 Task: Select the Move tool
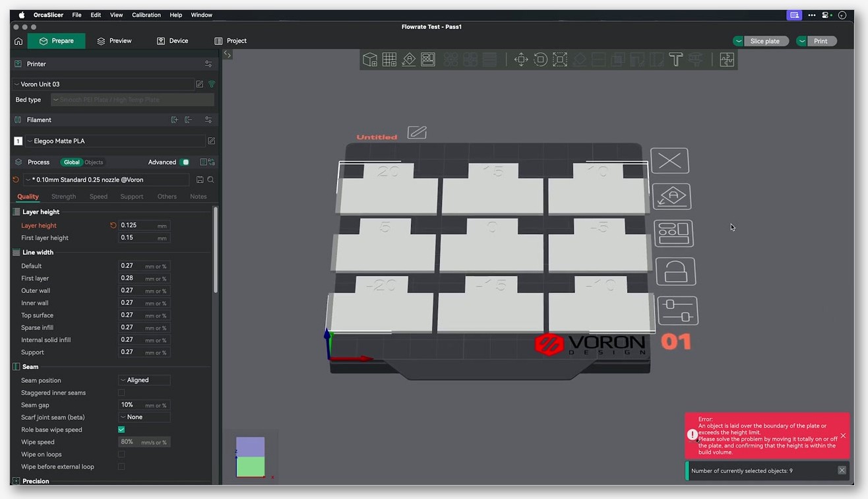coord(521,60)
